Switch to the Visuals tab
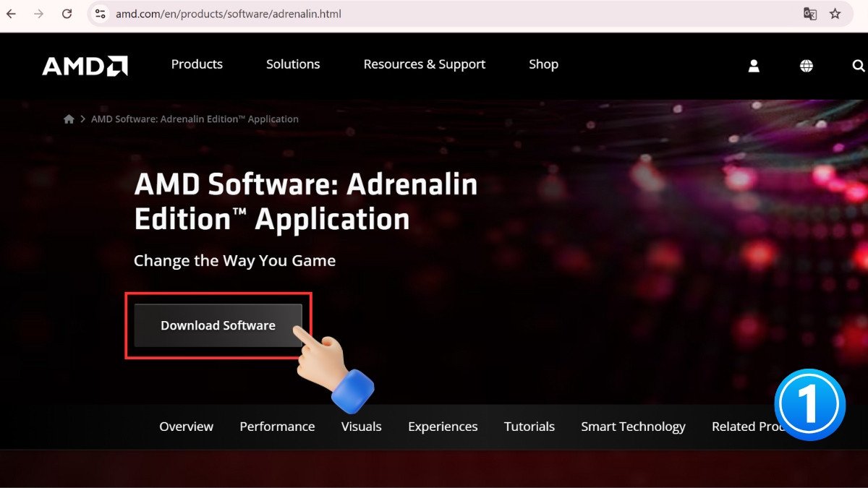Viewport: 868px width, 488px height. click(x=361, y=427)
